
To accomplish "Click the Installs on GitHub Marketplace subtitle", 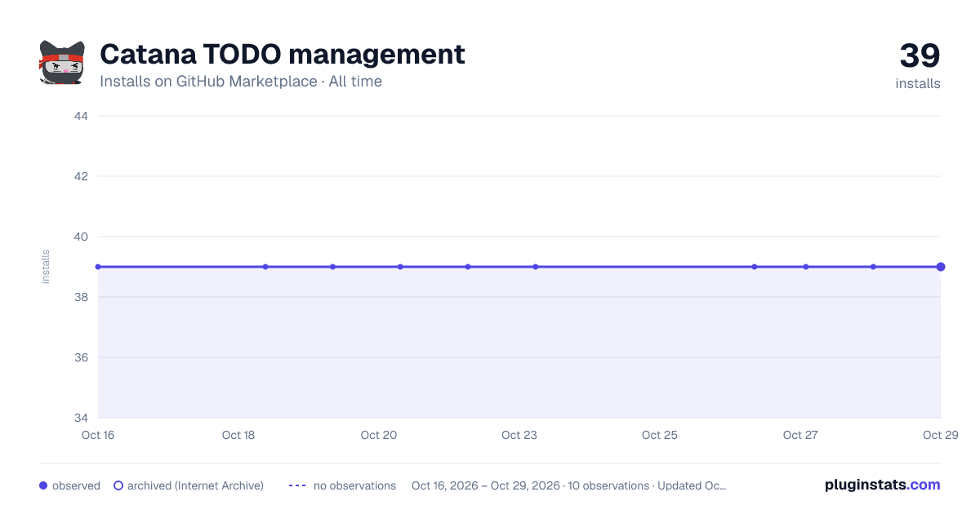I will (241, 82).
